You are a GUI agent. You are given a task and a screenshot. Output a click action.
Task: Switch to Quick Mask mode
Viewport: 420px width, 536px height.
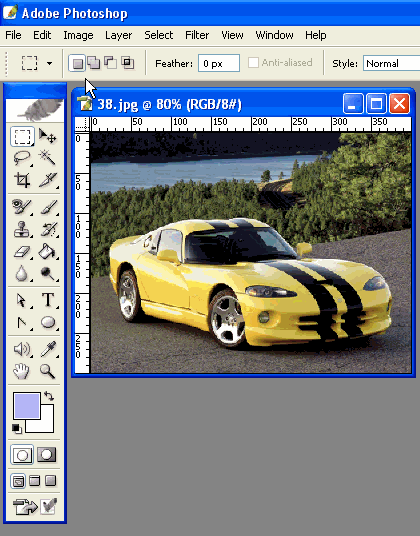click(46, 455)
